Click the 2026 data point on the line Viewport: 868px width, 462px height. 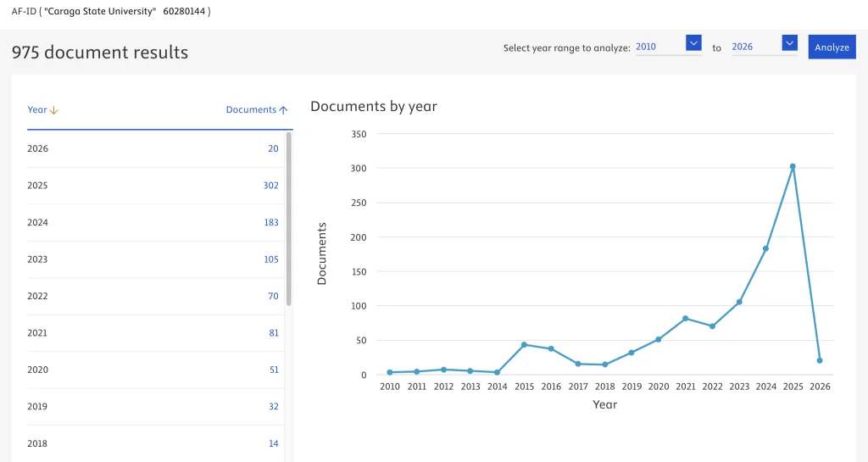(x=820, y=360)
